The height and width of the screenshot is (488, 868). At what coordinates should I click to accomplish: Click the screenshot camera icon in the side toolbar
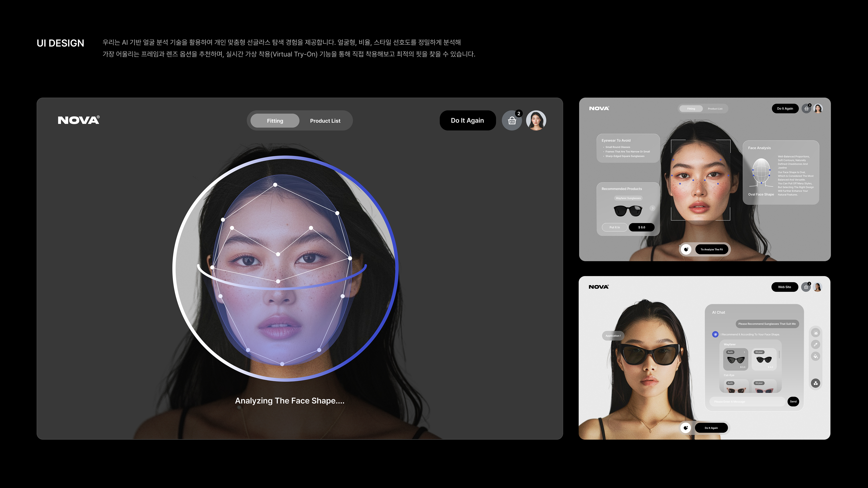point(815,333)
